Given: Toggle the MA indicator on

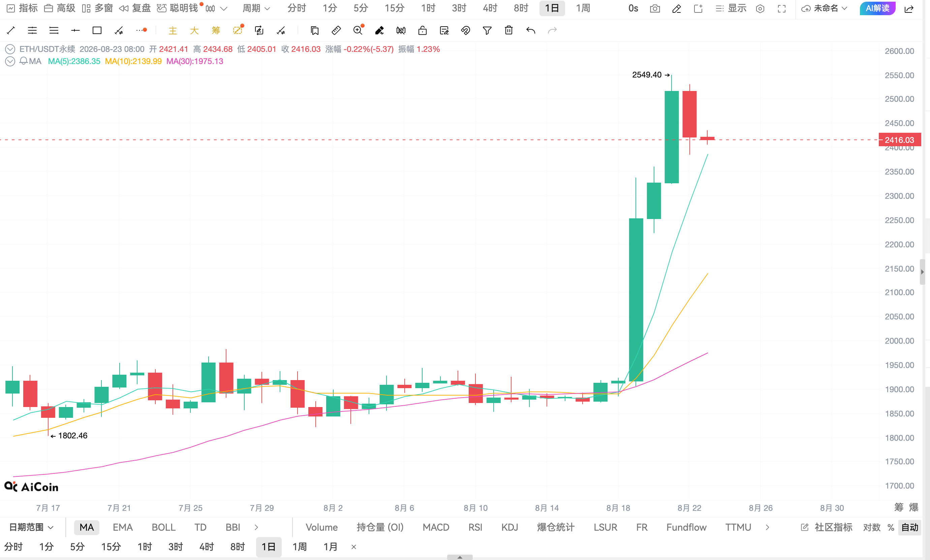Looking at the screenshot, I should tap(86, 527).
